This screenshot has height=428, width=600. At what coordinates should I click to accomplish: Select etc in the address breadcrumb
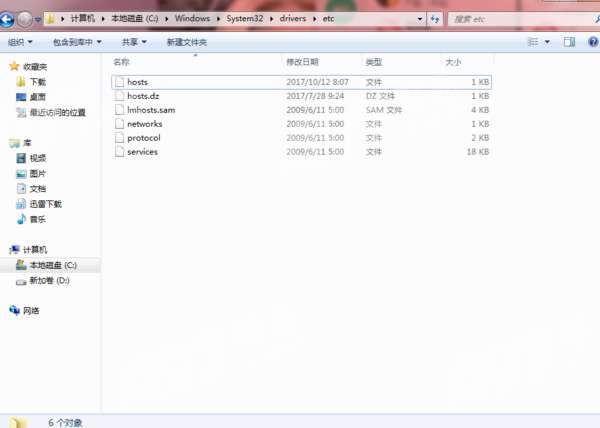(x=328, y=18)
